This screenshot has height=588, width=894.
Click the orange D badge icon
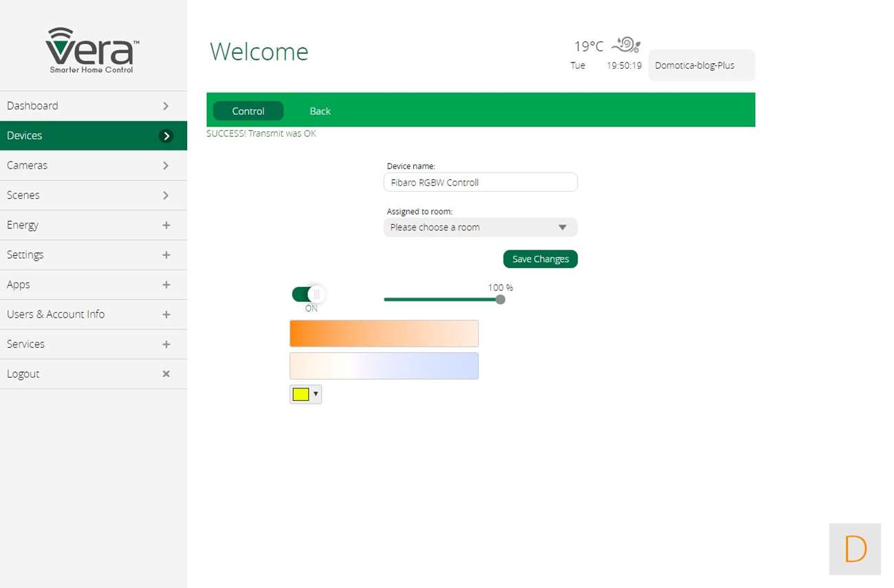click(855, 549)
